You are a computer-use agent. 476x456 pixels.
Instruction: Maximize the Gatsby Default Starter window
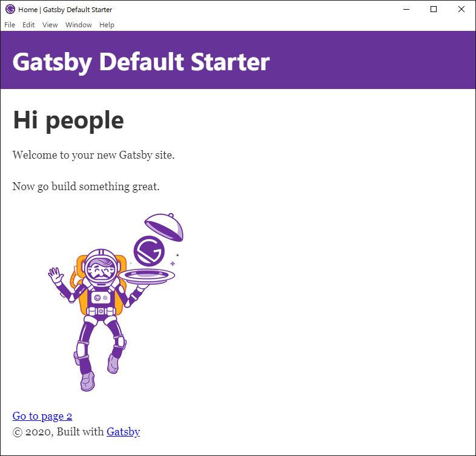click(434, 10)
